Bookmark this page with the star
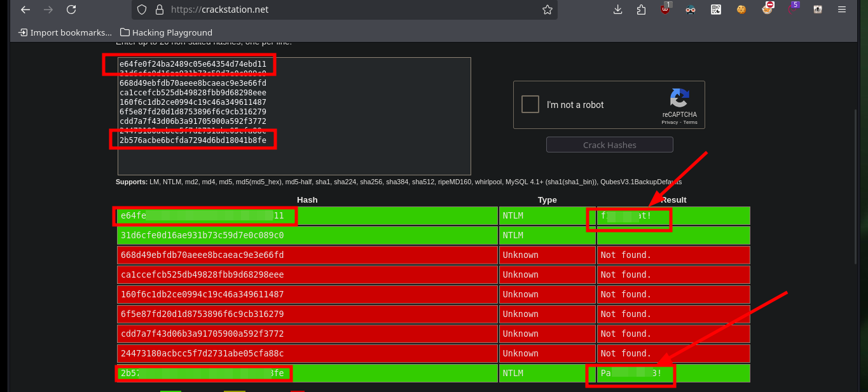Image resolution: width=868 pixels, height=392 pixels. coord(547,10)
